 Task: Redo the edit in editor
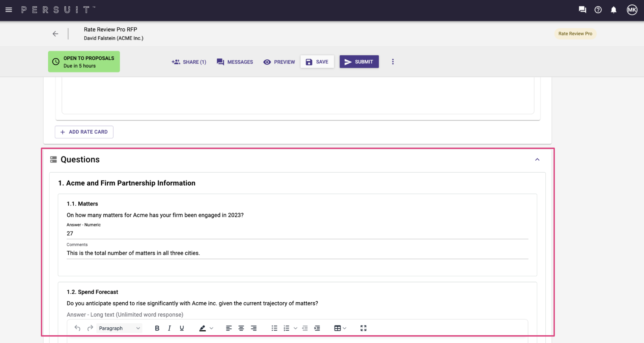(x=90, y=328)
